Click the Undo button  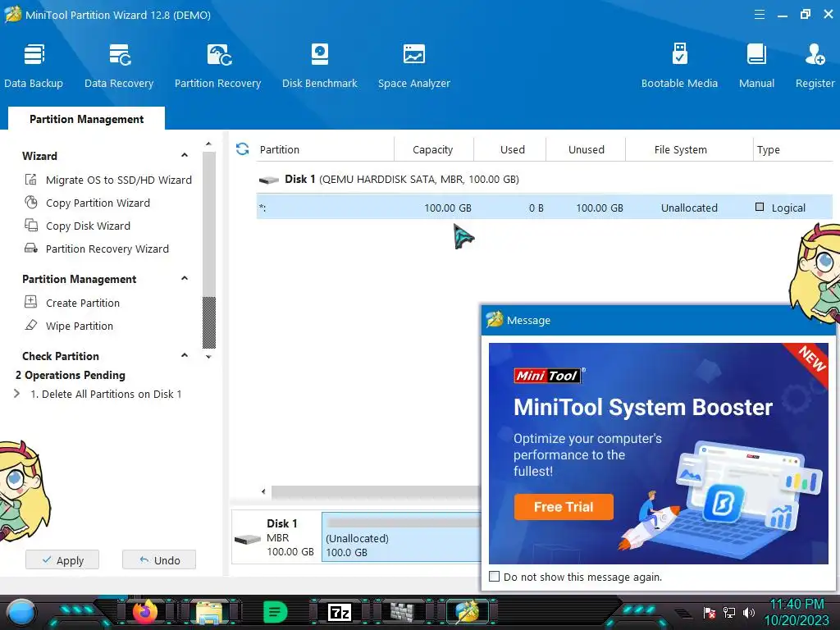[x=159, y=559]
